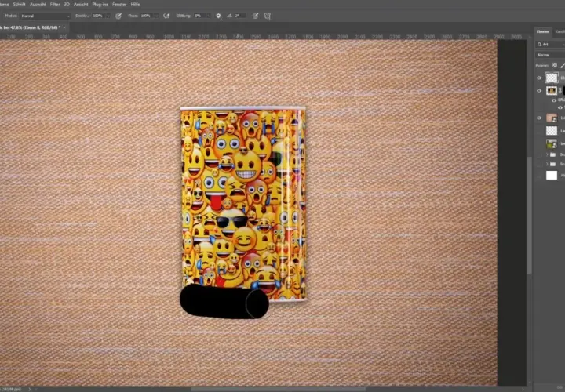Toggle pressure control for size icon

(255, 16)
